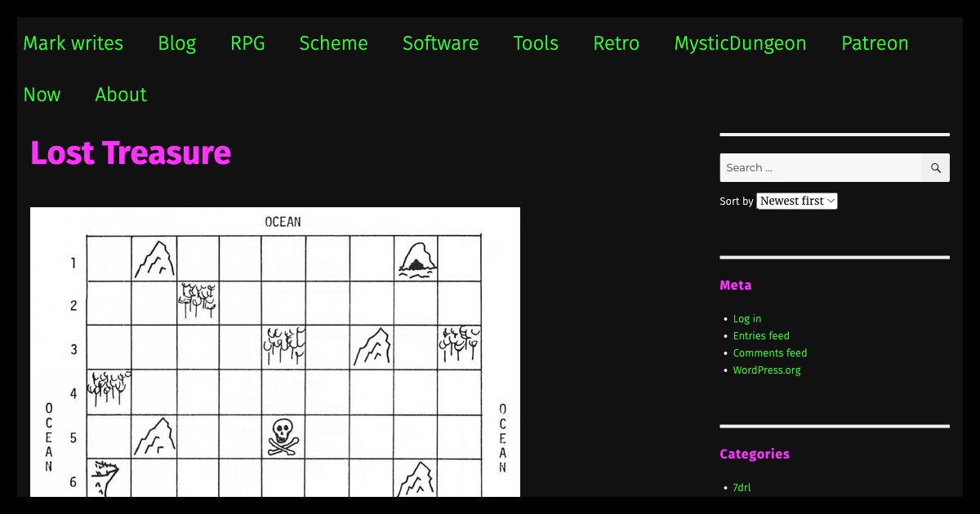Click the skull and crossbones on the map
Viewport: 980px width, 514px height.
click(283, 436)
